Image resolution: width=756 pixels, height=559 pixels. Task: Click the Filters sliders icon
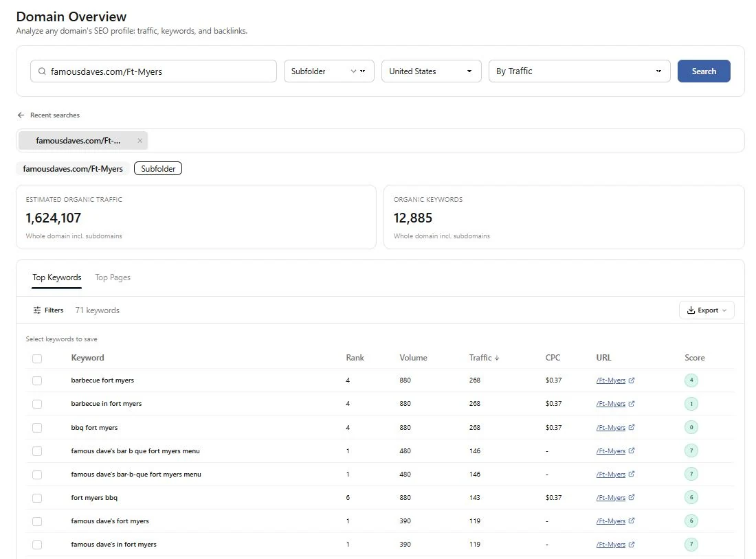click(36, 310)
